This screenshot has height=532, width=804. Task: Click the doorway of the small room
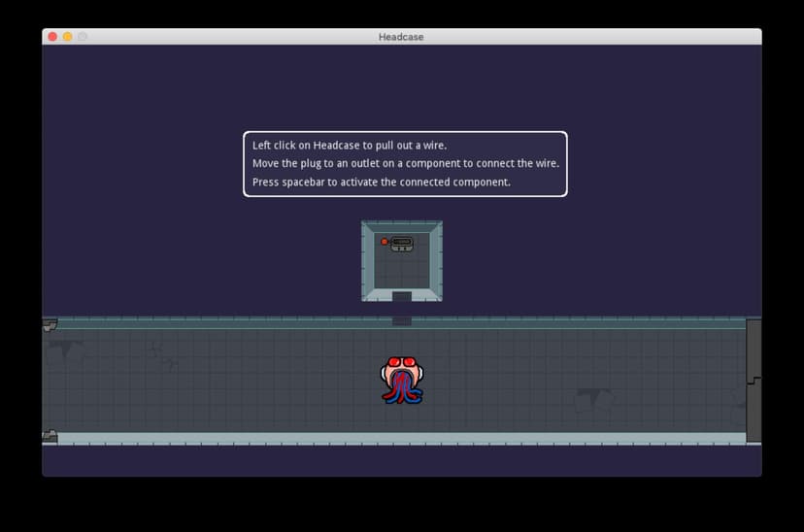[402, 296]
